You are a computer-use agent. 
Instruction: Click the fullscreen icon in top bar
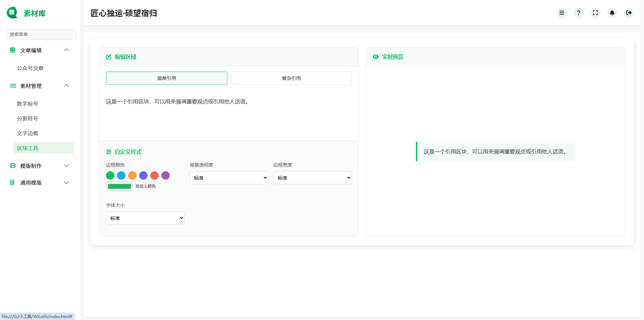coord(595,13)
